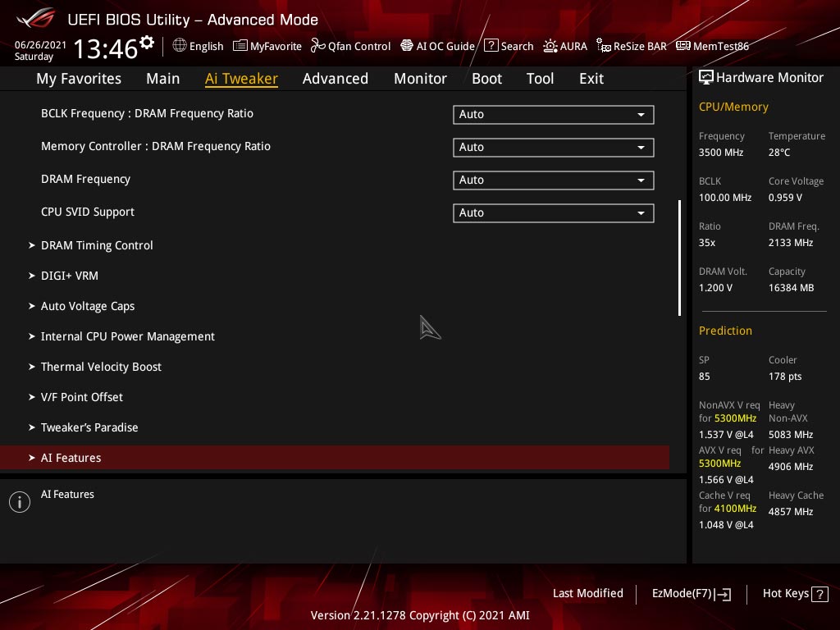Click the ROG logo icon

coord(35,19)
